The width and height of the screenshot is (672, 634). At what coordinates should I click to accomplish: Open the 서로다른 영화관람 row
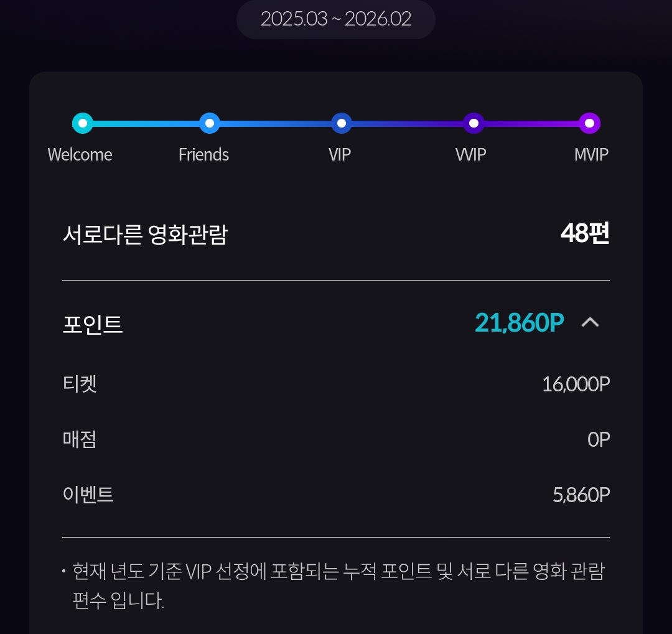(336, 234)
